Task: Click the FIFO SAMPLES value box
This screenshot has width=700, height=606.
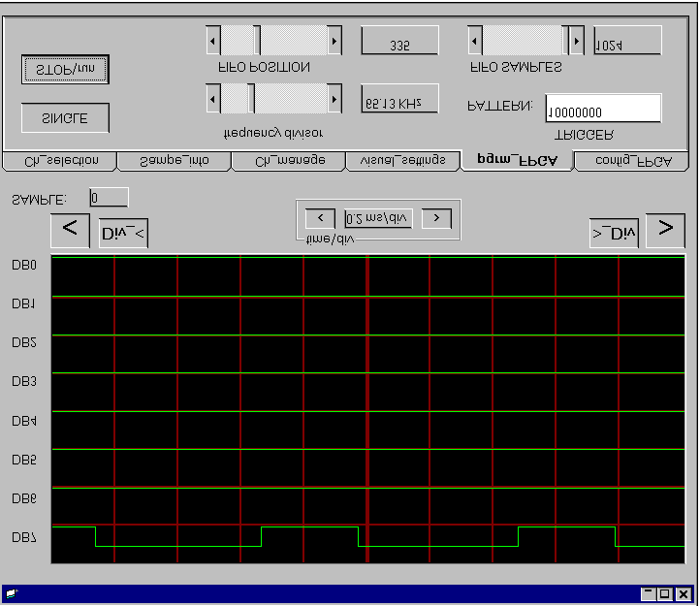Action: pyautogui.click(x=627, y=41)
